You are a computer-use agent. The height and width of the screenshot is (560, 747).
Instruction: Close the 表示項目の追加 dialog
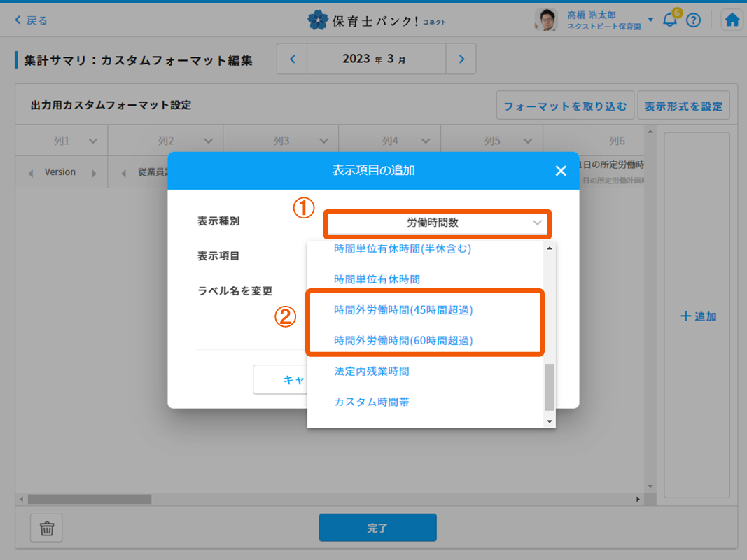[x=560, y=171]
